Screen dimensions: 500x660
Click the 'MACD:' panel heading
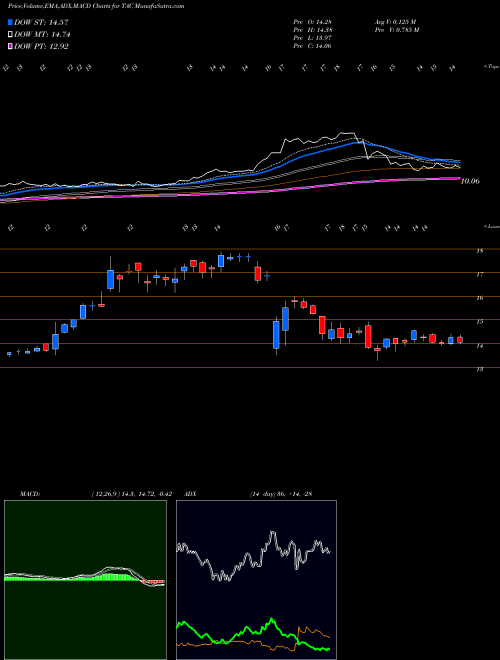[x=30, y=494]
